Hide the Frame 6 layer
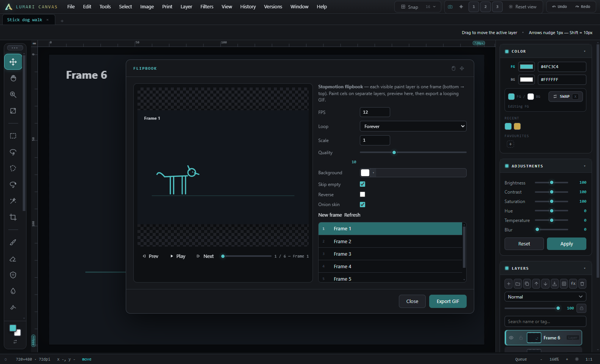 511,338
